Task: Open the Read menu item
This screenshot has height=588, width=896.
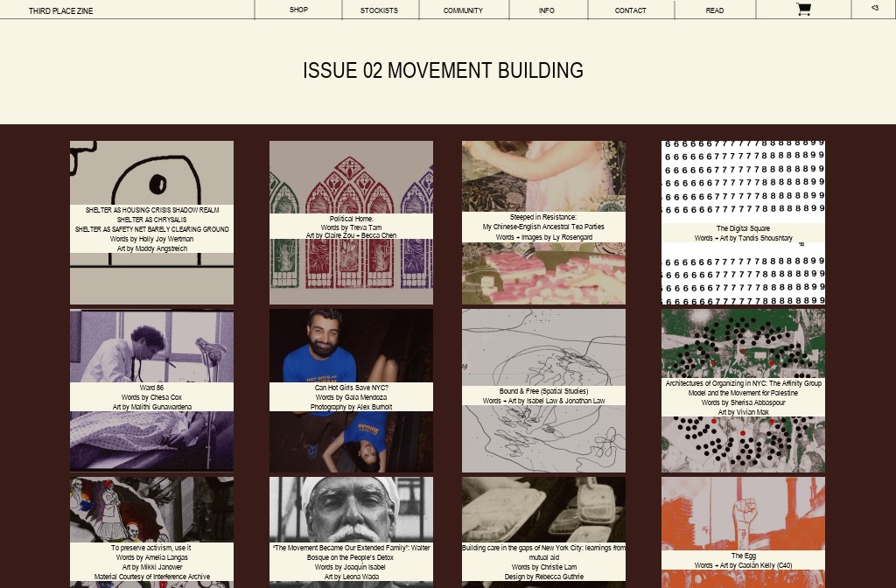Action: pos(714,10)
